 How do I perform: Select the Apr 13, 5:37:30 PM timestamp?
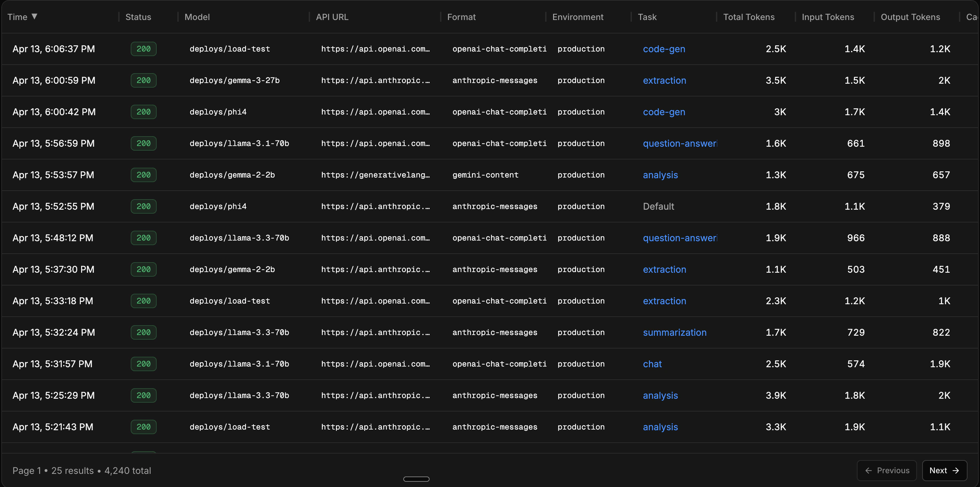coord(53,269)
